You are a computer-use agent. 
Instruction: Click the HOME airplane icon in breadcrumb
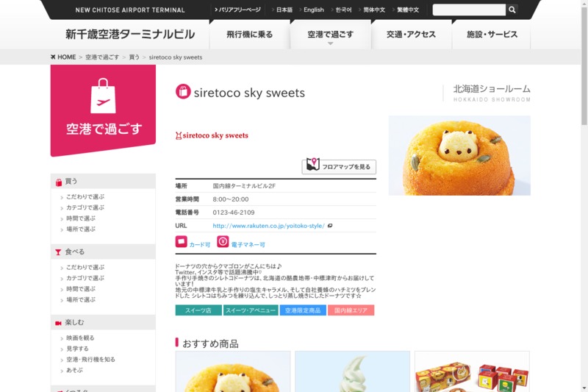click(x=54, y=57)
